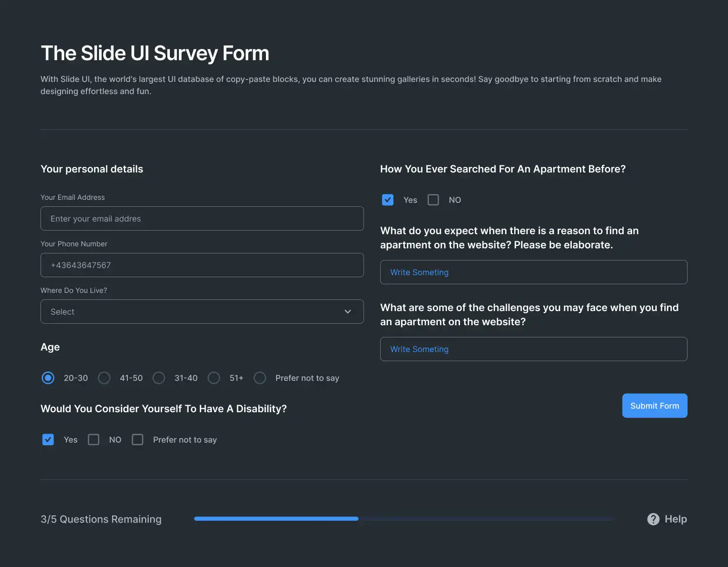
Task: Click the Slide UI description paragraph
Action: [x=351, y=85]
